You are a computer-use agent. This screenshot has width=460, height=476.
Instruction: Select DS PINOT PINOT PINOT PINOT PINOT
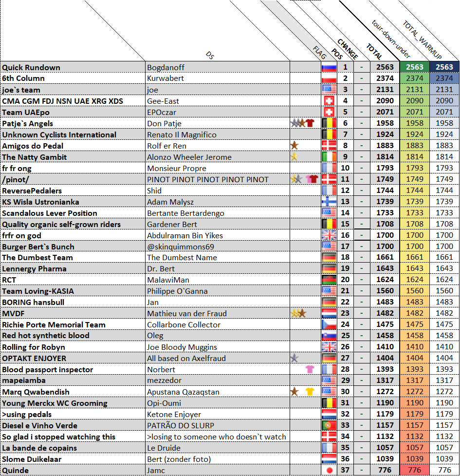tap(208, 179)
